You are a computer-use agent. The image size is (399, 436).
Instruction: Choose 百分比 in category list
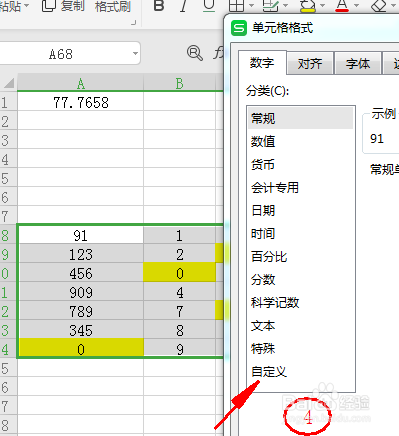300,256
